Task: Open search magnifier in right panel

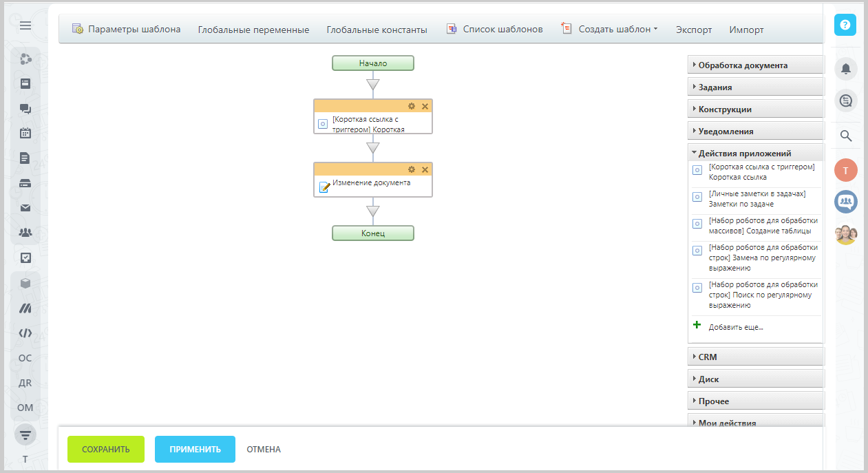Action: [x=846, y=135]
